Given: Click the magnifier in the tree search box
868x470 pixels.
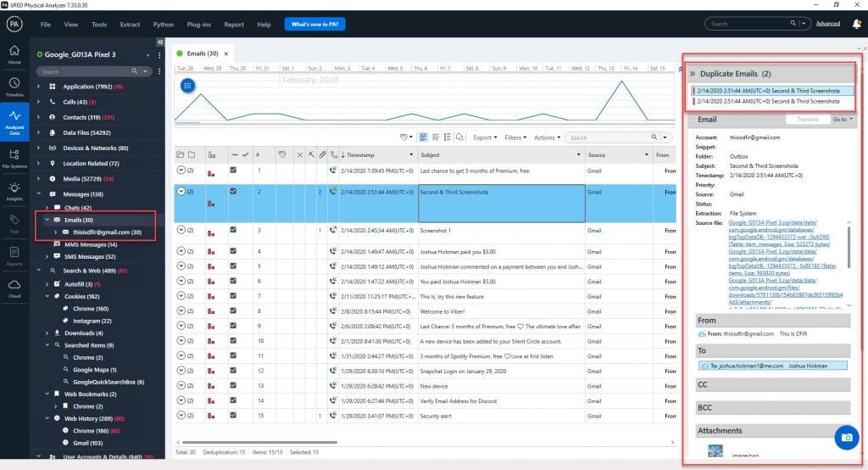Looking at the screenshot, I should pos(135,71).
